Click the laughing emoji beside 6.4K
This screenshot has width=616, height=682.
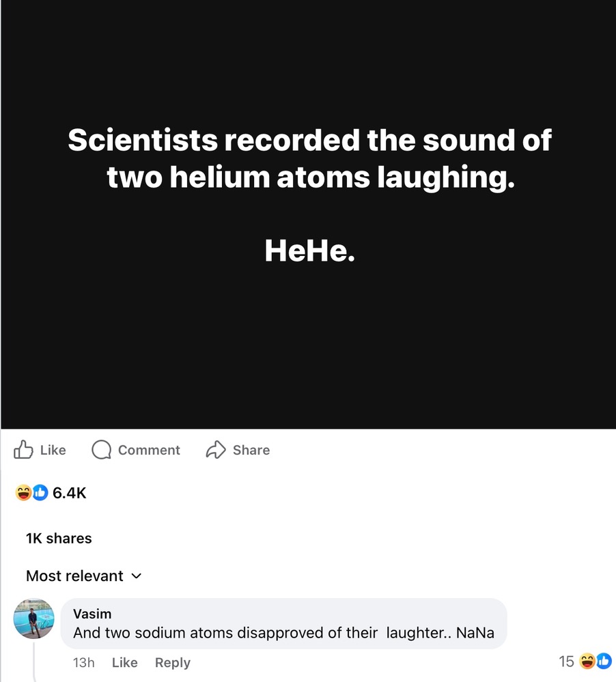click(x=24, y=492)
